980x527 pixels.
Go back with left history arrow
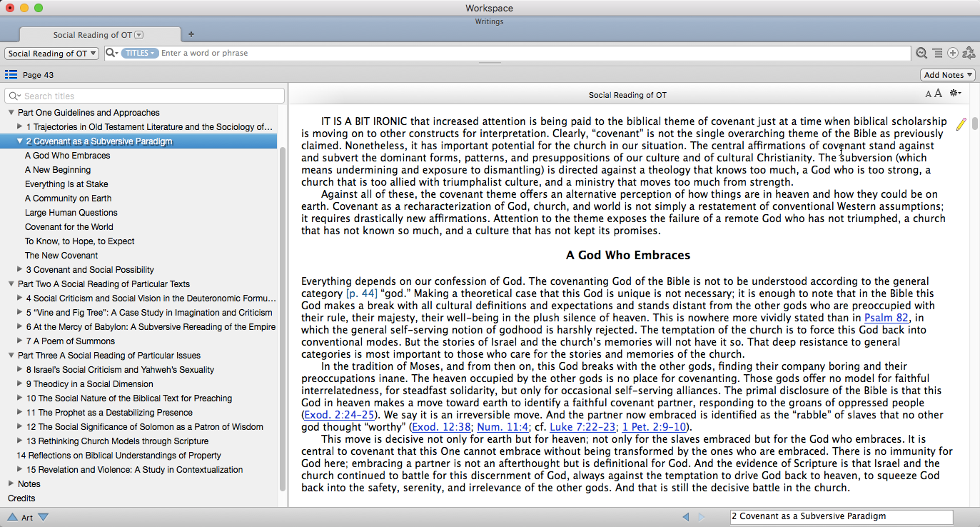point(686,516)
